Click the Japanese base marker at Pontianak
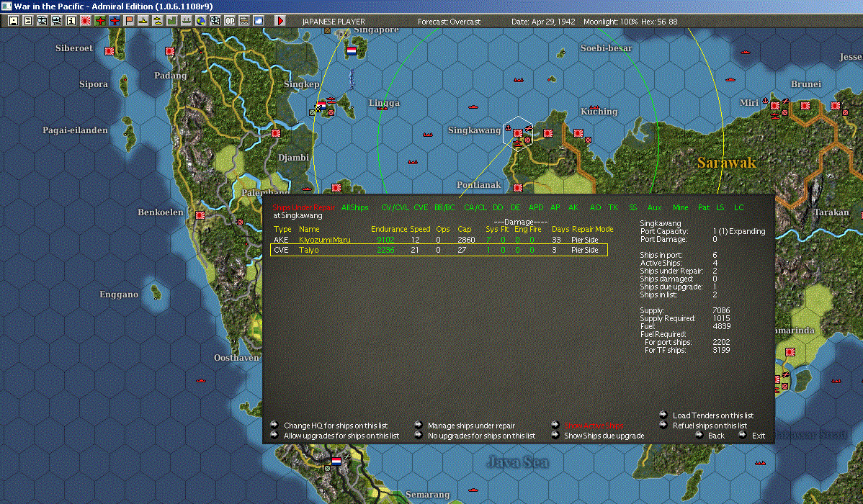 517,188
